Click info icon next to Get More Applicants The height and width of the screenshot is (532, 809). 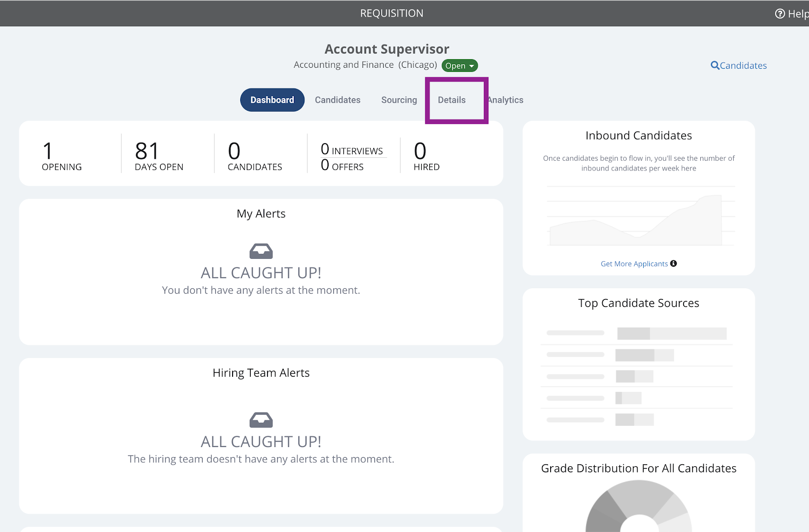(x=673, y=263)
